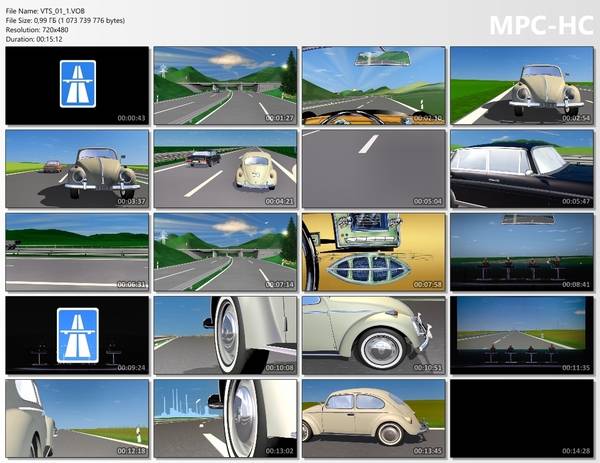Image resolution: width=600 pixels, height=463 pixels.
Task: Select the thumbnail stamped 00:04:21
Action: coord(225,169)
